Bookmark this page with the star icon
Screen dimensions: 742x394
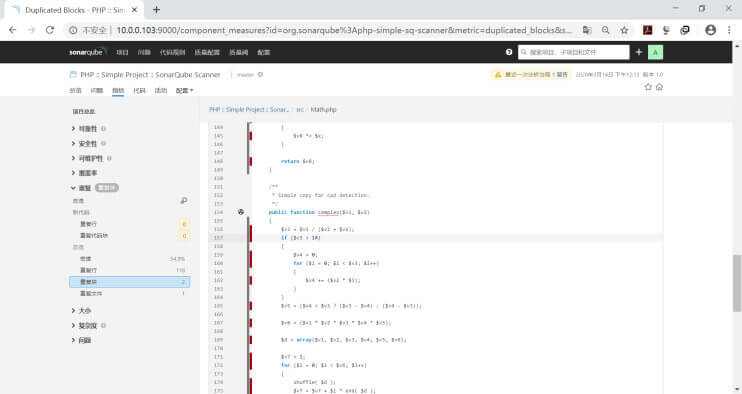pyautogui.click(x=624, y=30)
